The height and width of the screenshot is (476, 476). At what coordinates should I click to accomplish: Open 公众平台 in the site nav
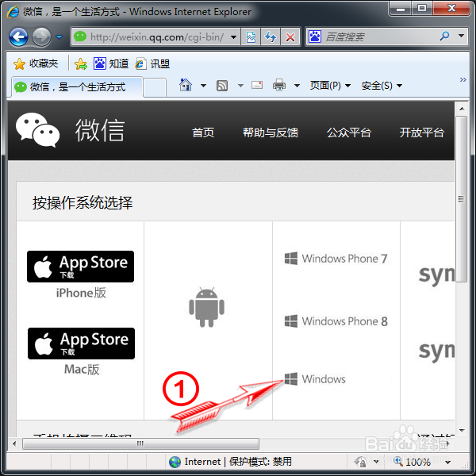(x=349, y=132)
